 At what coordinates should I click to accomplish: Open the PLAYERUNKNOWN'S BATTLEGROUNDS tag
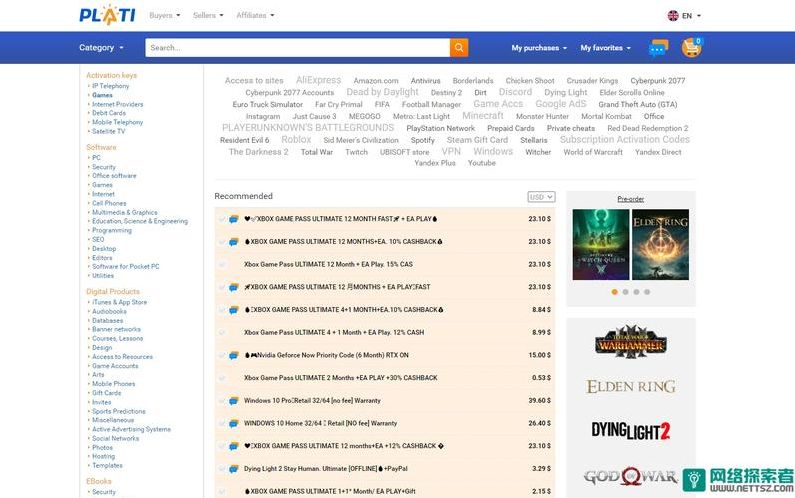tap(308, 128)
